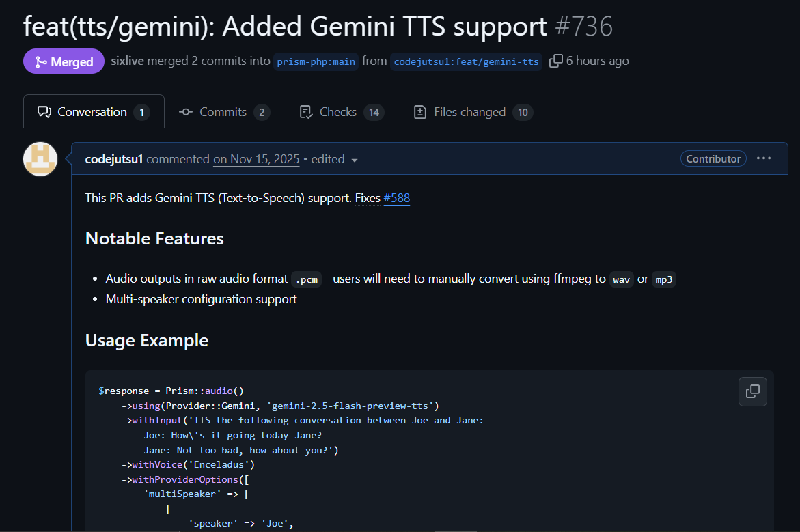Open sixlive's profile link

[x=128, y=61]
